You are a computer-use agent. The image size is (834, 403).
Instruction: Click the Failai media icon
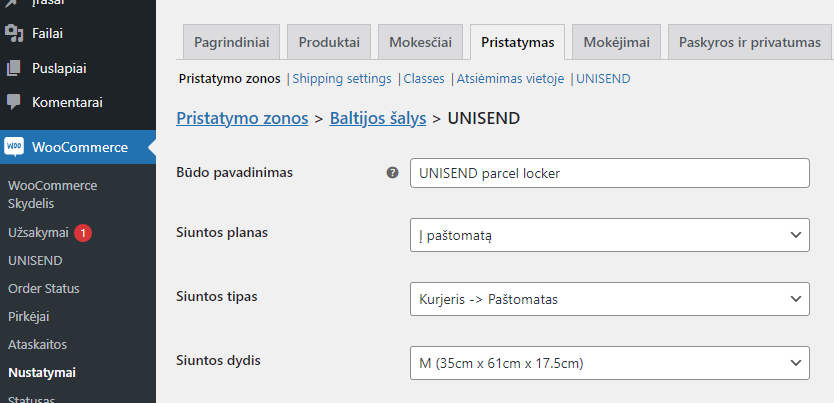coord(14,33)
